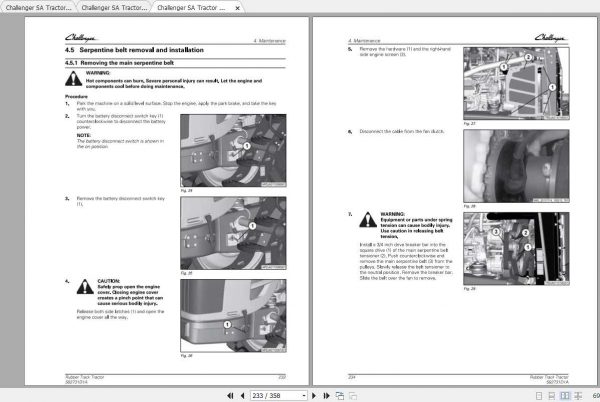Switch to the second Challenger SA Tractor tab
The width and height of the screenshot is (600, 402).
click(114, 8)
